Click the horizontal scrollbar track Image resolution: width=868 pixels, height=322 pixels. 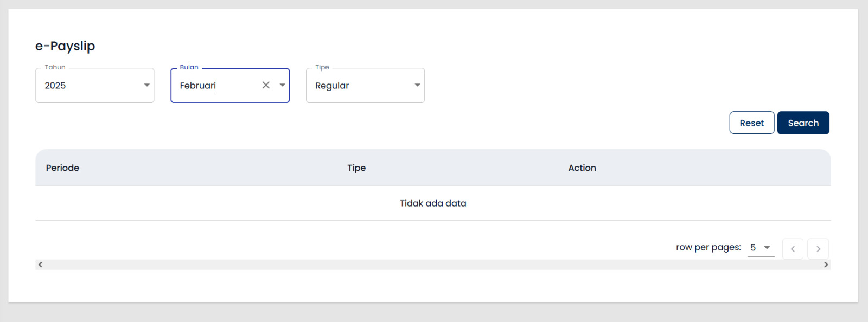click(x=433, y=265)
